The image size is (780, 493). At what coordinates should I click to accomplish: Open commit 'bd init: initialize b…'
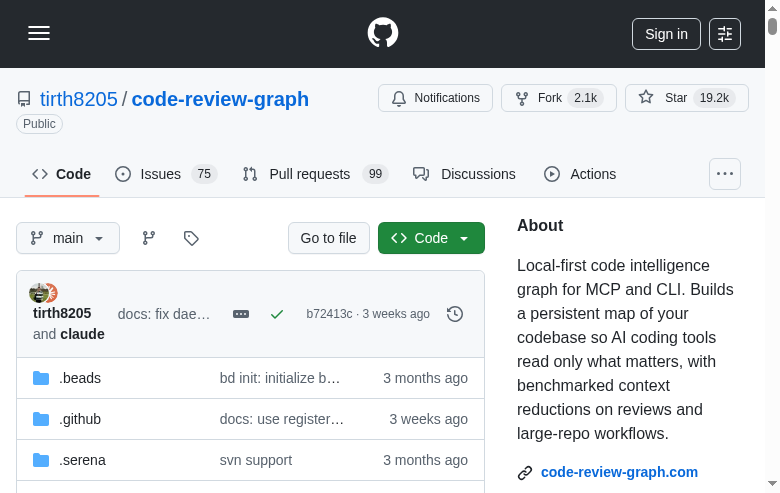tap(280, 378)
